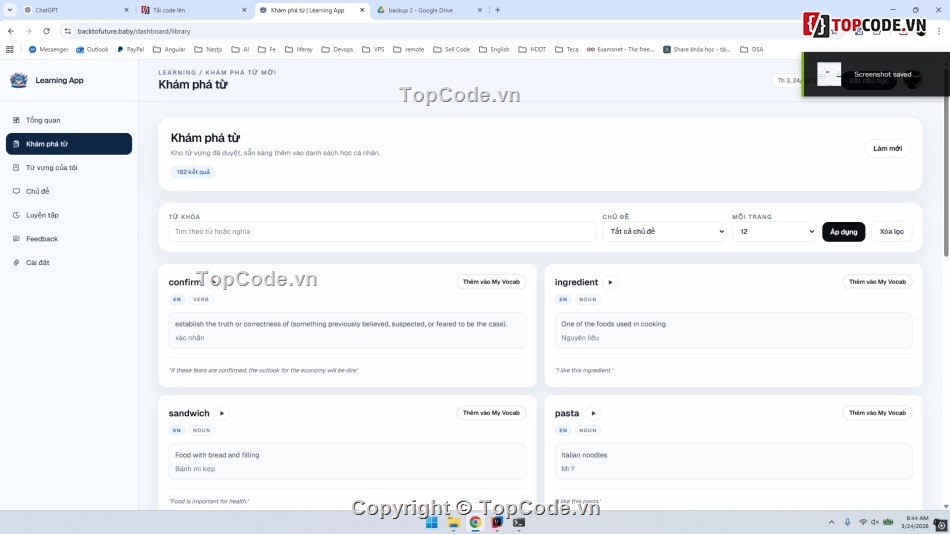Click the Feedback message icon

pyautogui.click(x=16, y=239)
